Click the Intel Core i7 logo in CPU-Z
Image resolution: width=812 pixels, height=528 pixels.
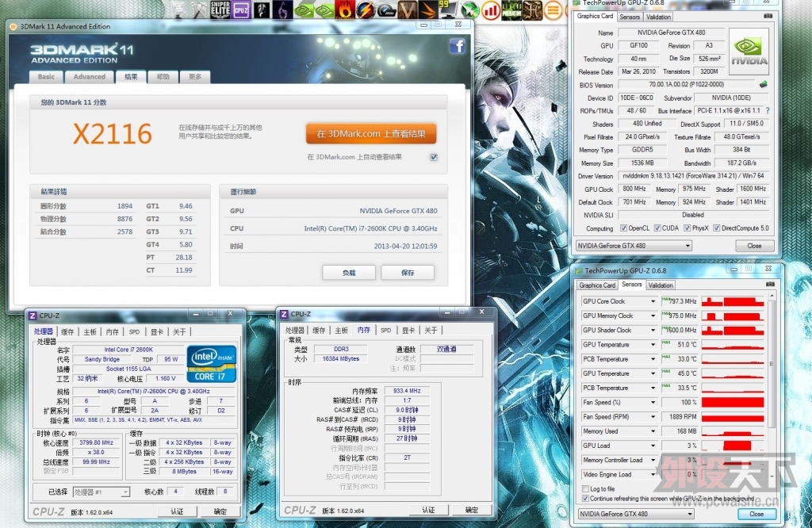tap(211, 363)
